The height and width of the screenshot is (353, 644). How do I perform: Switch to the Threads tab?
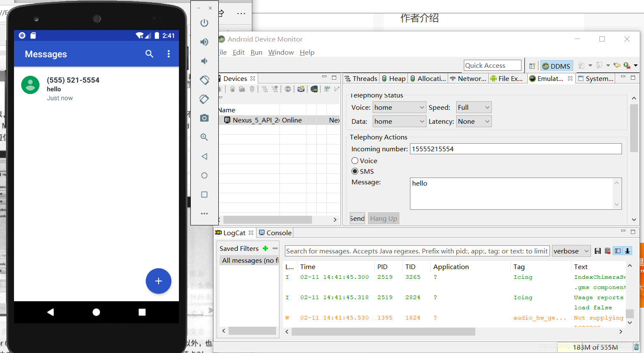coord(361,78)
